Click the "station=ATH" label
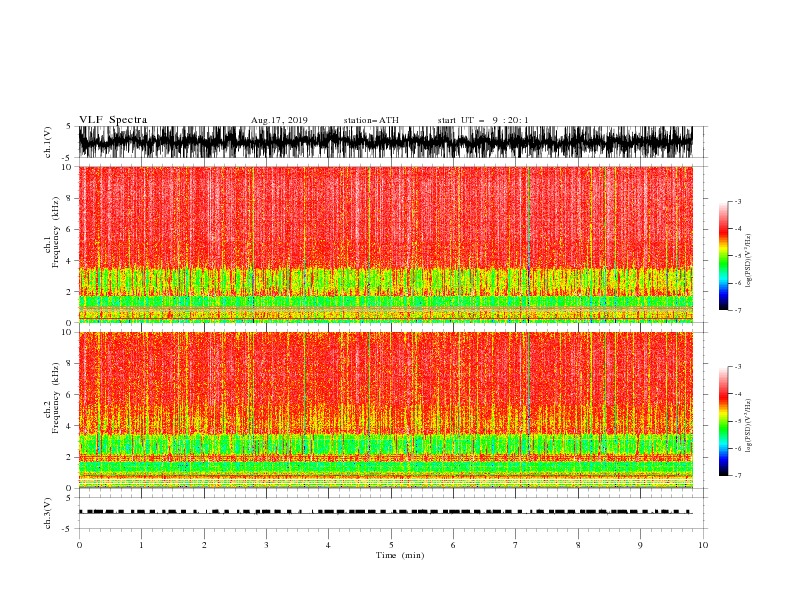Screen dimensions: 792x612 tap(371, 120)
